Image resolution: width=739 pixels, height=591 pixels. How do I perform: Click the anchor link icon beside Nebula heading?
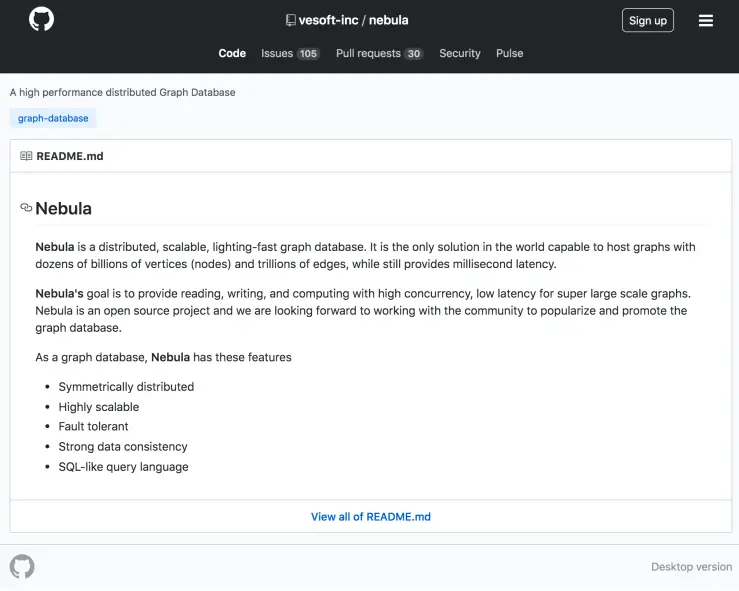[x=26, y=208]
